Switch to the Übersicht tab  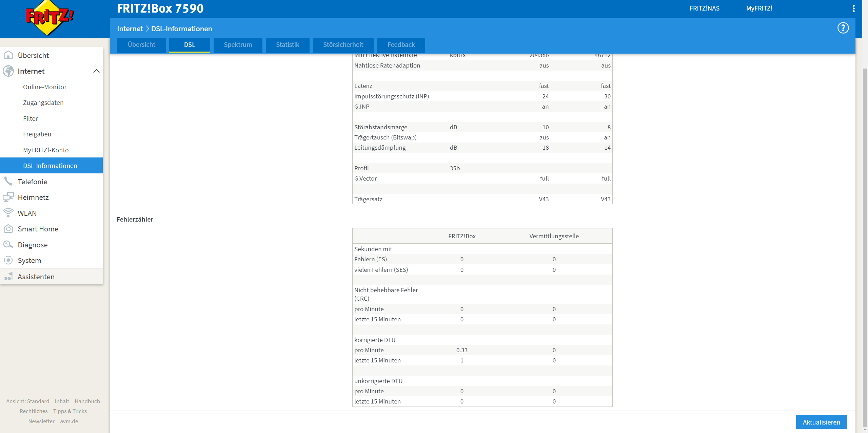tap(141, 45)
